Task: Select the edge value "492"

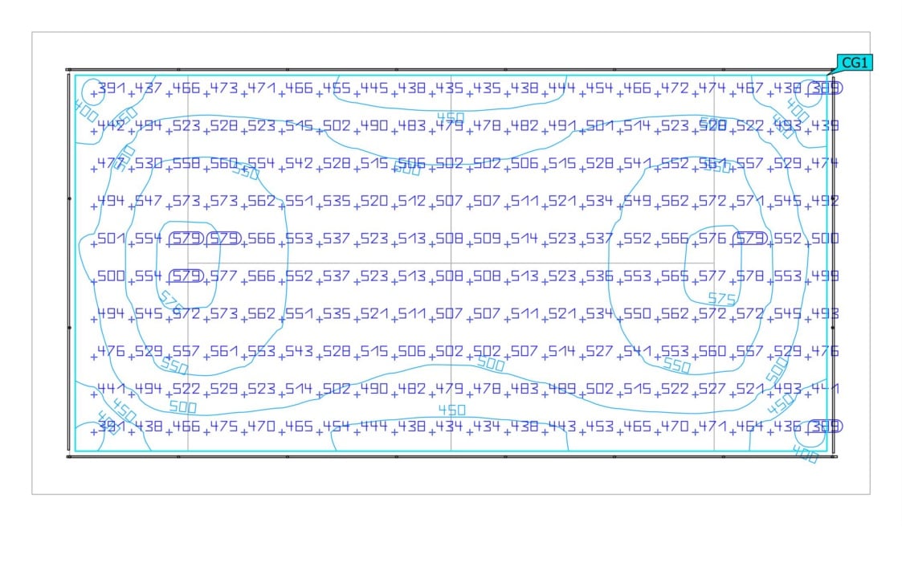Action: tap(825, 202)
